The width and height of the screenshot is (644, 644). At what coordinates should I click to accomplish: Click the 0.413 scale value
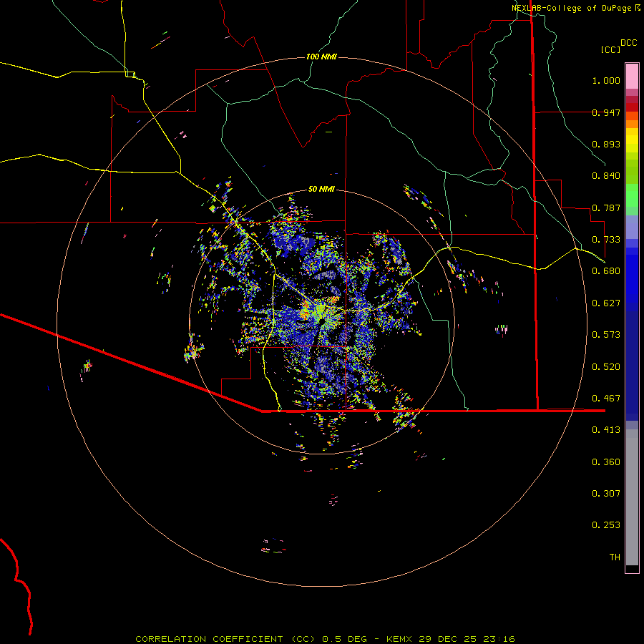tap(606, 430)
